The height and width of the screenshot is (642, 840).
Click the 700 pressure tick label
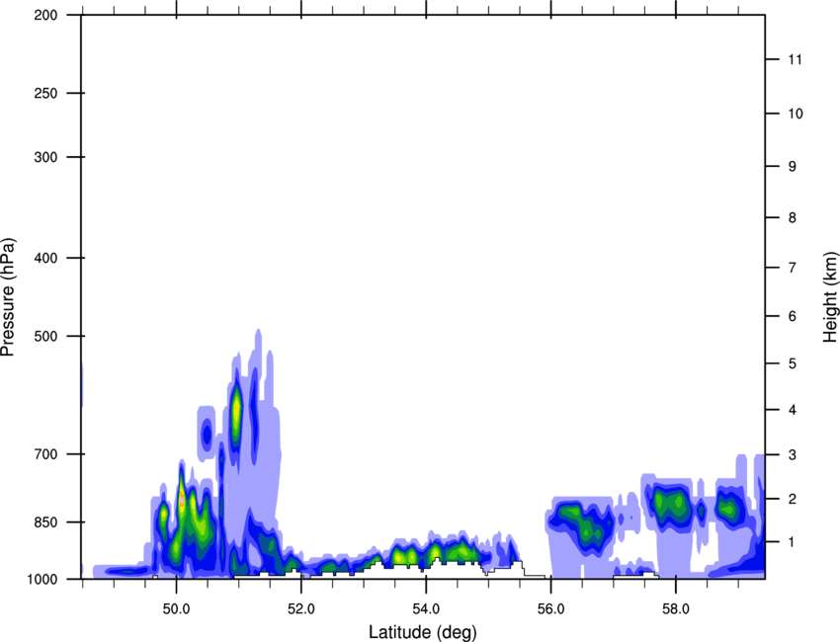coord(44,455)
